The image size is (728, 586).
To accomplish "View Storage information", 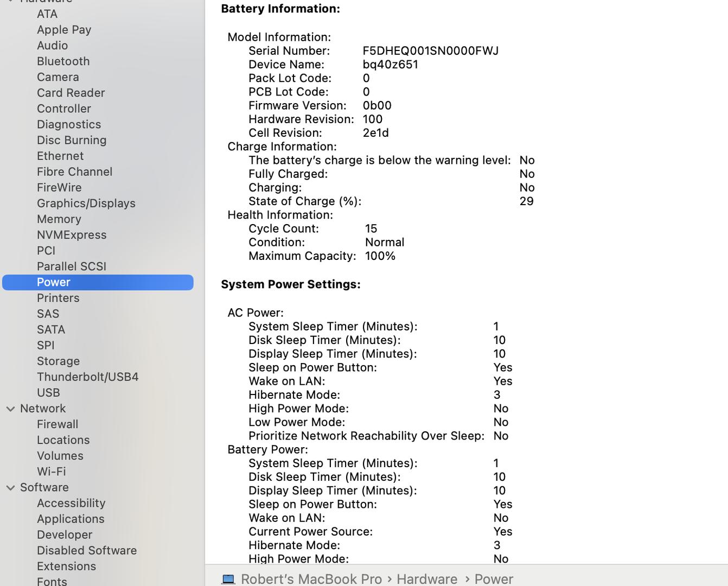I will (59, 361).
